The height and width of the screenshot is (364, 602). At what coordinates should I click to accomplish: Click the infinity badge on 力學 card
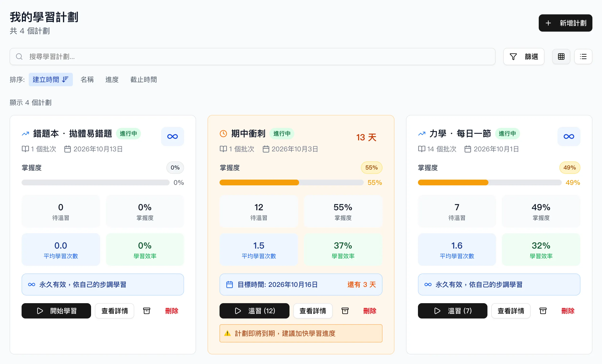[x=569, y=136]
